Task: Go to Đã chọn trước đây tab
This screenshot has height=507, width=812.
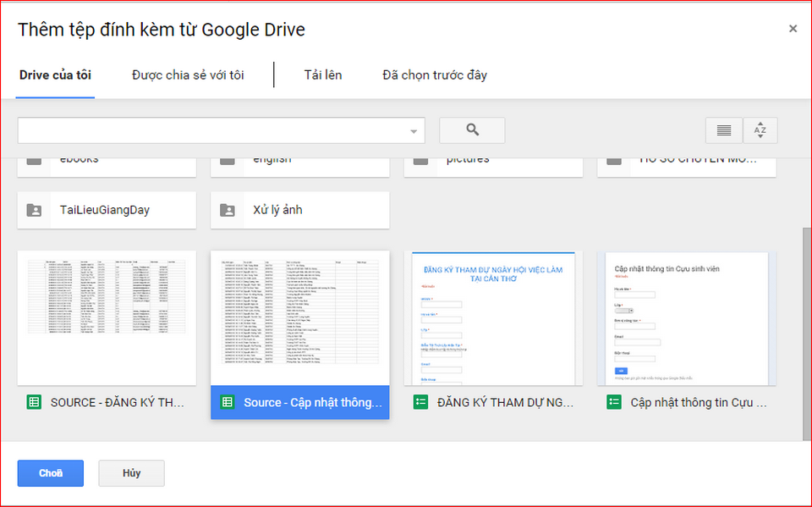Action: tap(435, 75)
